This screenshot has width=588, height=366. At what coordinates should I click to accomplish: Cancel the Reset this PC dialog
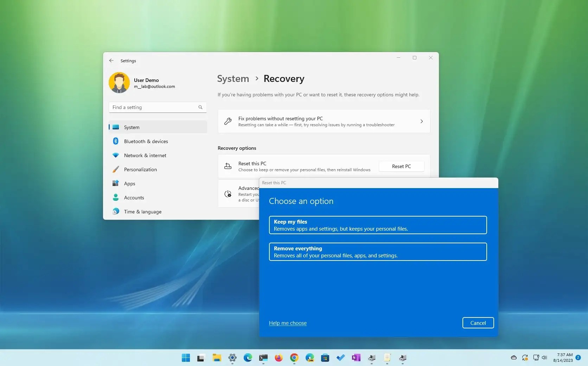[x=478, y=323]
